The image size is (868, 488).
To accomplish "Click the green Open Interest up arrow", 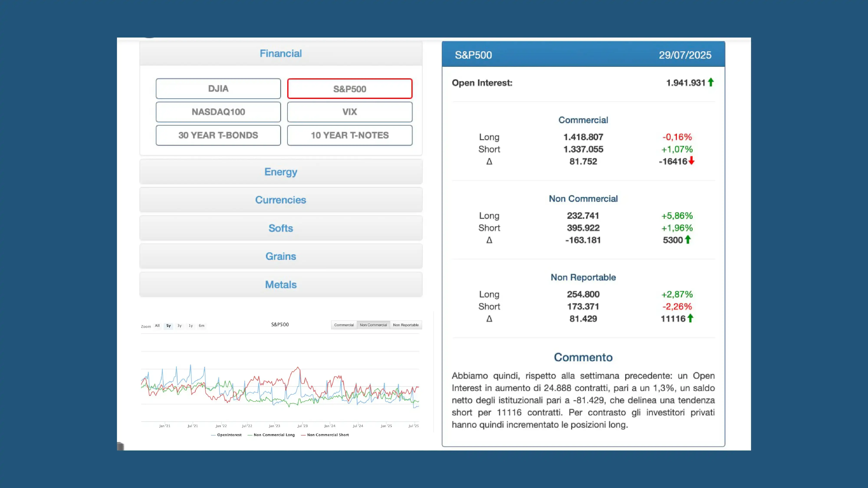I will 711,82.
